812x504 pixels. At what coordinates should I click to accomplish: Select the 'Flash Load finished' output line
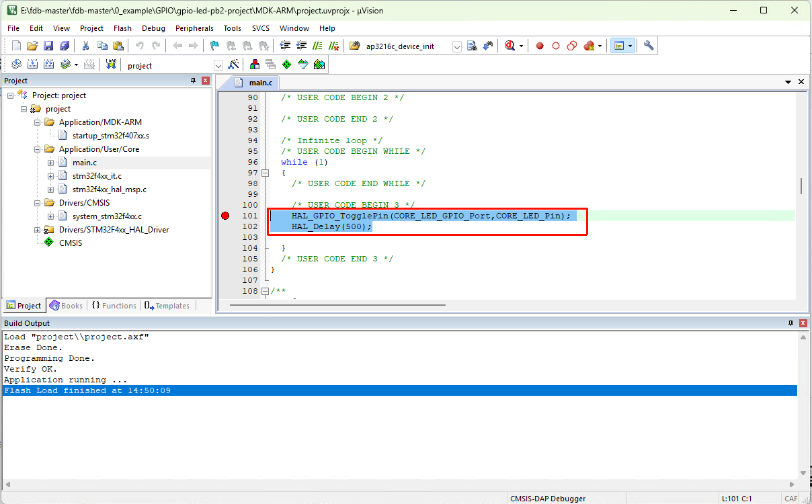pyautogui.click(x=87, y=390)
